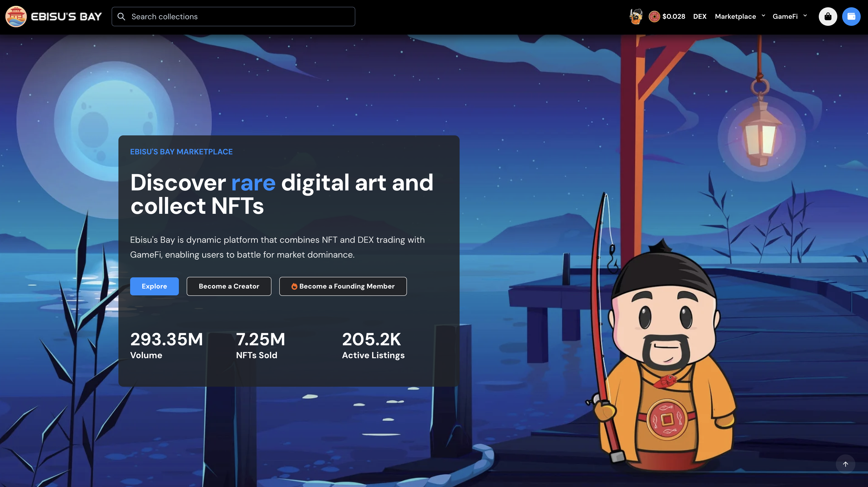Viewport: 868px width, 487px height.
Task: Click the scroll-to-top arrow button
Action: click(845, 464)
